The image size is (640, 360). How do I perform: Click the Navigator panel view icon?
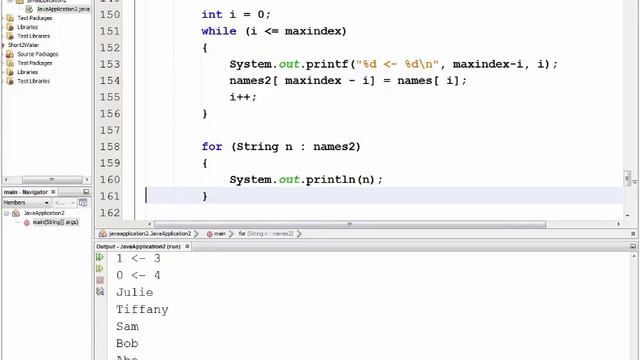click(x=83, y=203)
